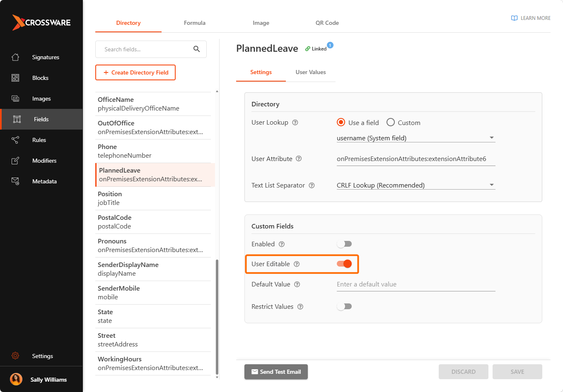
Task: Select the Custom radio button
Action: pyautogui.click(x=390, y=122)
